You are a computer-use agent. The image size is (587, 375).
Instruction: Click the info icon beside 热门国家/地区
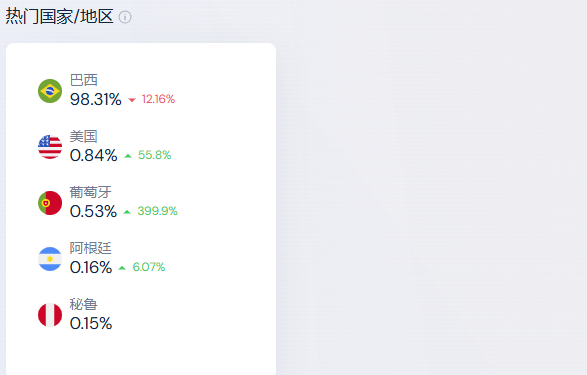tap(125, 17)
